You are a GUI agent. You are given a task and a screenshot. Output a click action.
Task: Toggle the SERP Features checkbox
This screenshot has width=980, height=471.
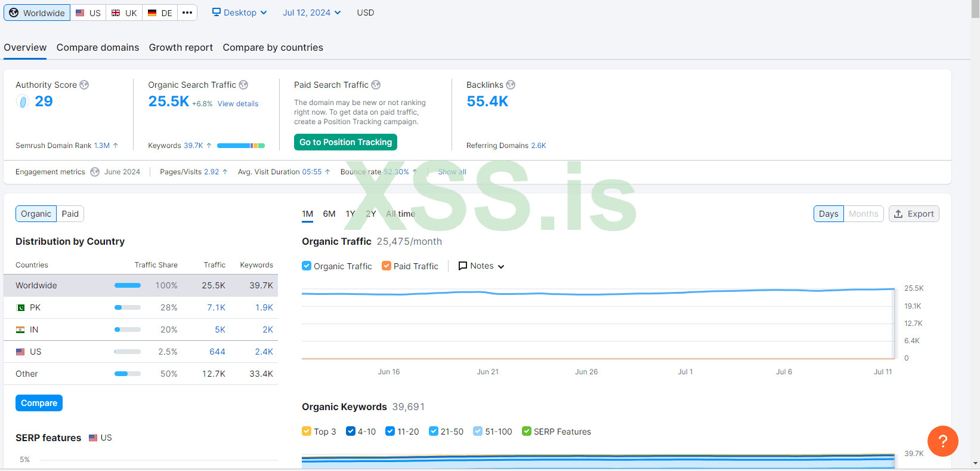click(527, 431)
